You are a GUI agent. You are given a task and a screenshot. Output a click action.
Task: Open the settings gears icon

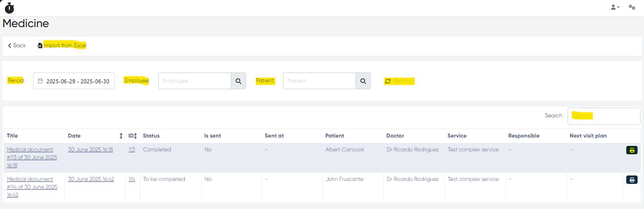point(632,7)
